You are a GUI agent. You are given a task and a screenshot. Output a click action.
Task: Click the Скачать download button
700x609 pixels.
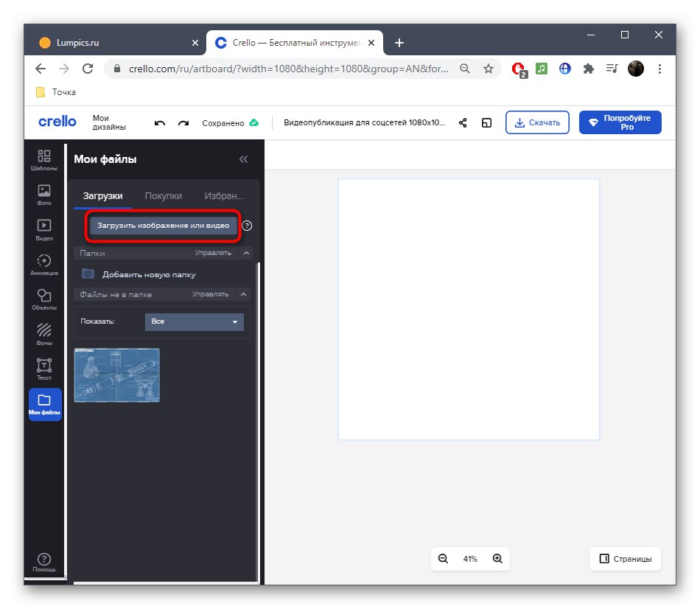537,122
